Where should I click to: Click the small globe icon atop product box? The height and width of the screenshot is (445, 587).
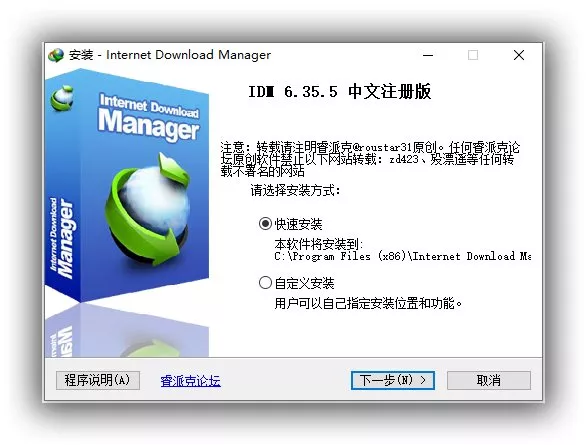pos(62,98)
